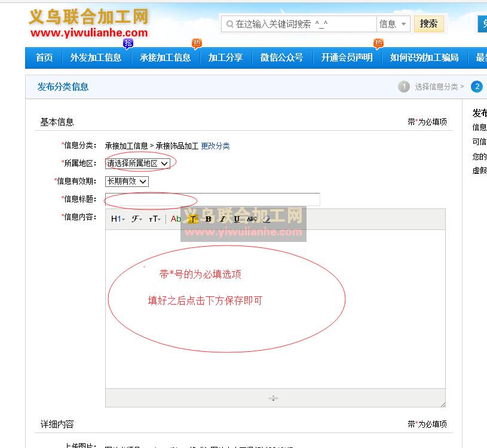Click the 承接饰品加工 category text
This screenshot has height=448, width=487.
point(177,146)
